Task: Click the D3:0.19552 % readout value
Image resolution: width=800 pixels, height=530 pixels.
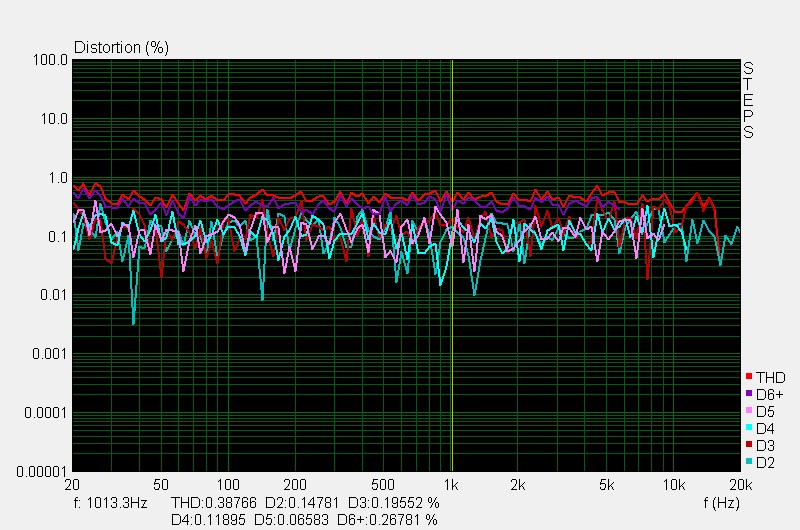Action: [x=393, y=503]
